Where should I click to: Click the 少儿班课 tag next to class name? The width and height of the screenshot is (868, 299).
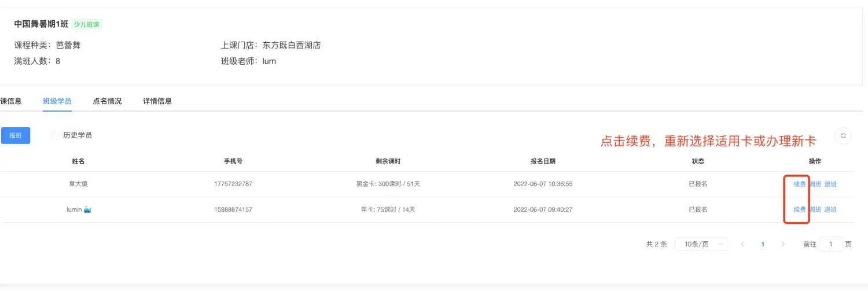pyautogui.click(x=87, y=24)
